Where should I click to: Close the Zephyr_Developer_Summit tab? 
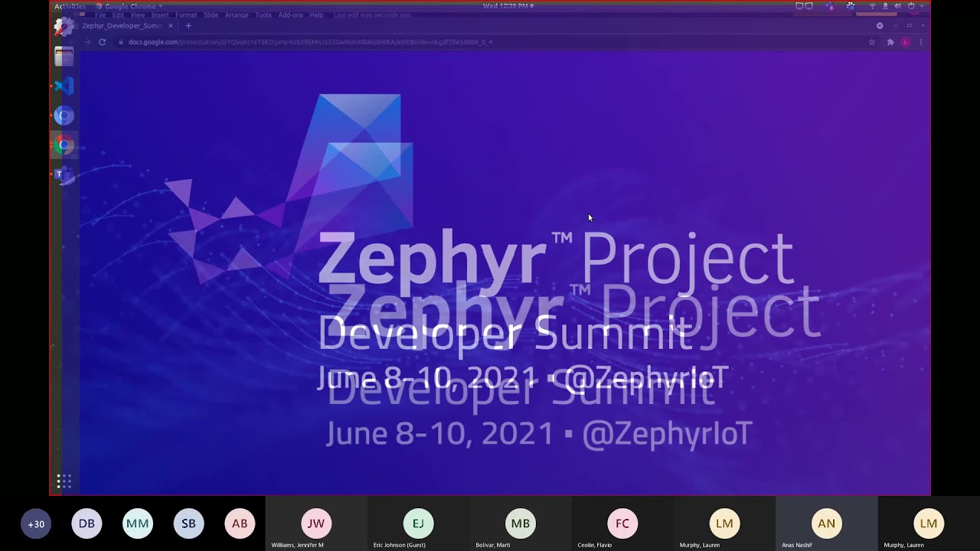tap(171, 25)
